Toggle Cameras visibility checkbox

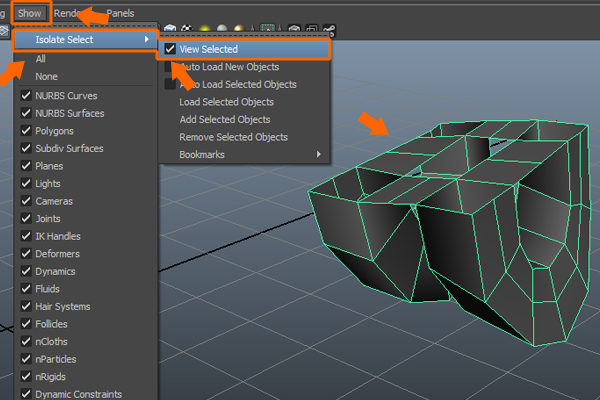(x=27, y=201)
